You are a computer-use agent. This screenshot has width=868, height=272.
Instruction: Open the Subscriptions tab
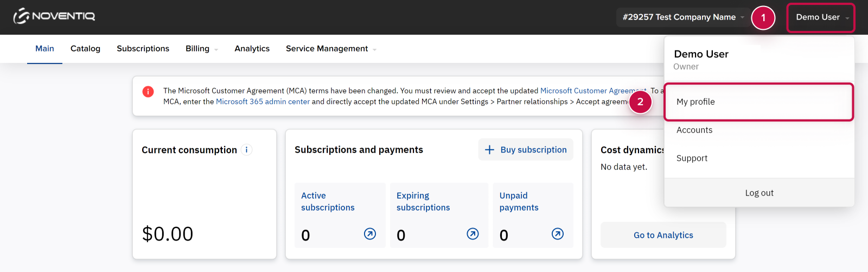point(143,49)
